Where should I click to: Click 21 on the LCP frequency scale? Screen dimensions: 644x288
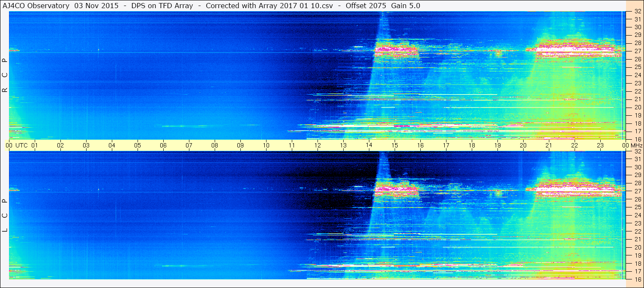coord(637,239)
